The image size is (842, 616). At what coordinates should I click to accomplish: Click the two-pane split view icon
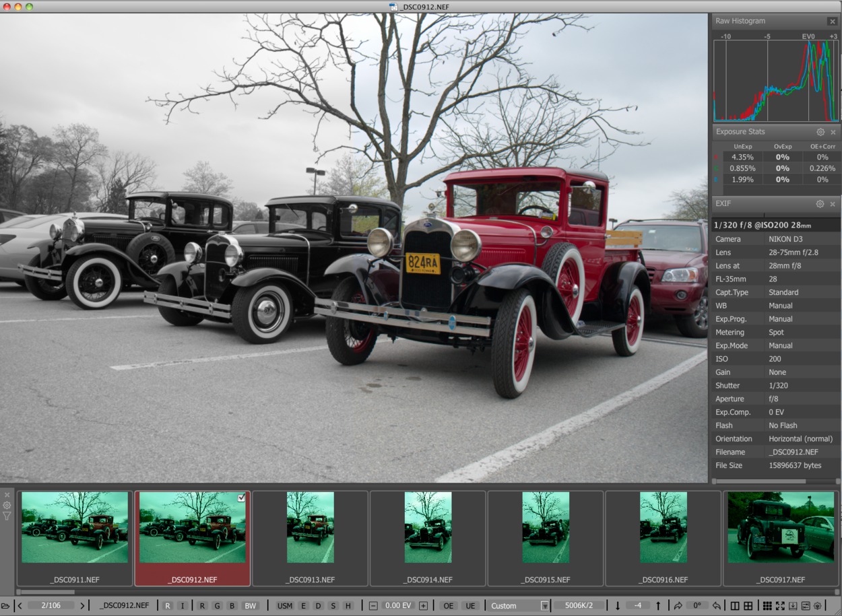pyautogui.click(x=735, y=606)
